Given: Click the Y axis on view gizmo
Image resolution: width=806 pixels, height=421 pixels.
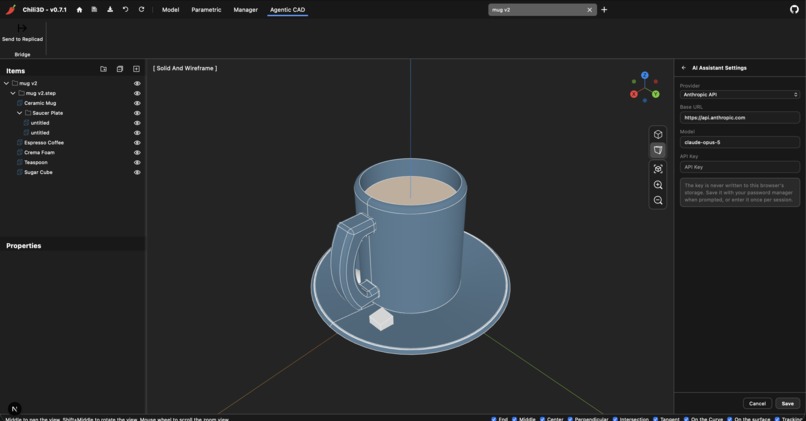Looking at the screenshot, I should pyautogui.click(x=655, y=94).
